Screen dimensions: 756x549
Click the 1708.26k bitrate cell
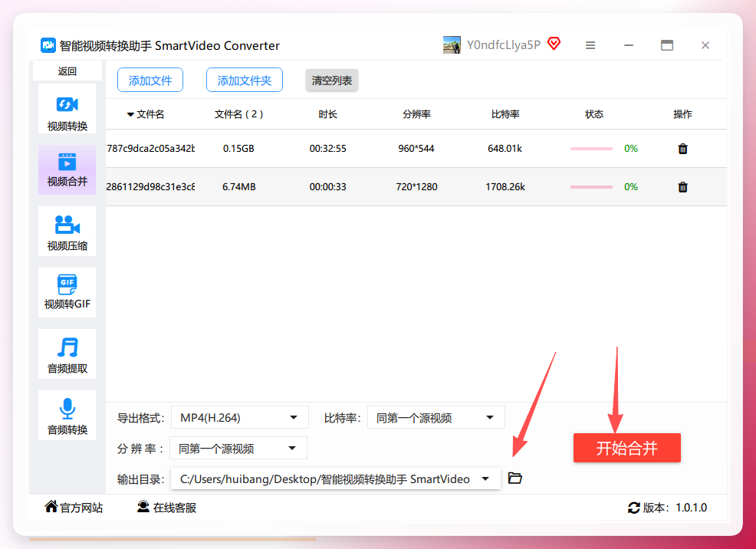pos(505,186)
